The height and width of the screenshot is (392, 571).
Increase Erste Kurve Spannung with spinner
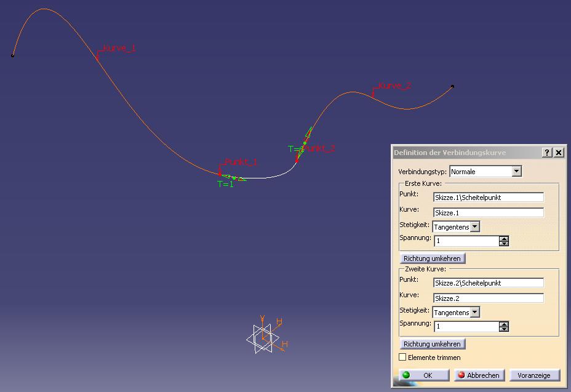(504, 239)
